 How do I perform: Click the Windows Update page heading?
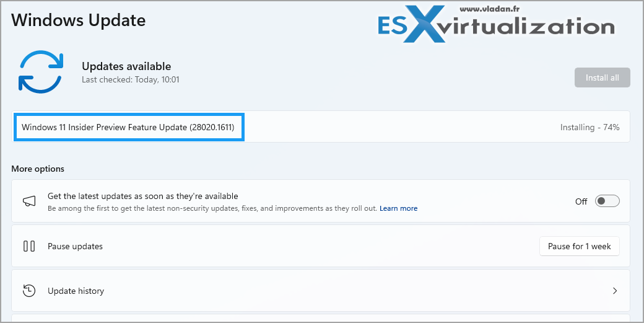point(79,20)
